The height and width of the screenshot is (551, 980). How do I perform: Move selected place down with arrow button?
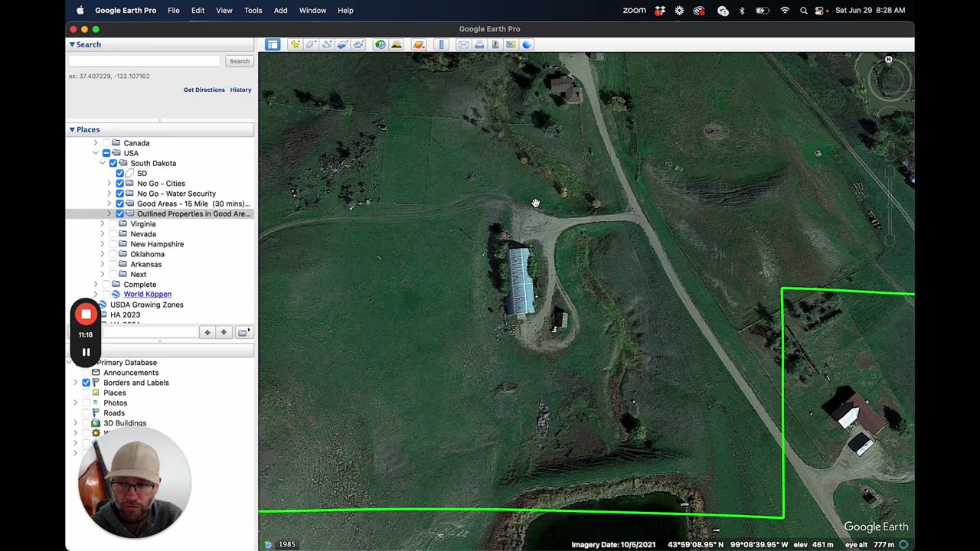coord(224,332)
